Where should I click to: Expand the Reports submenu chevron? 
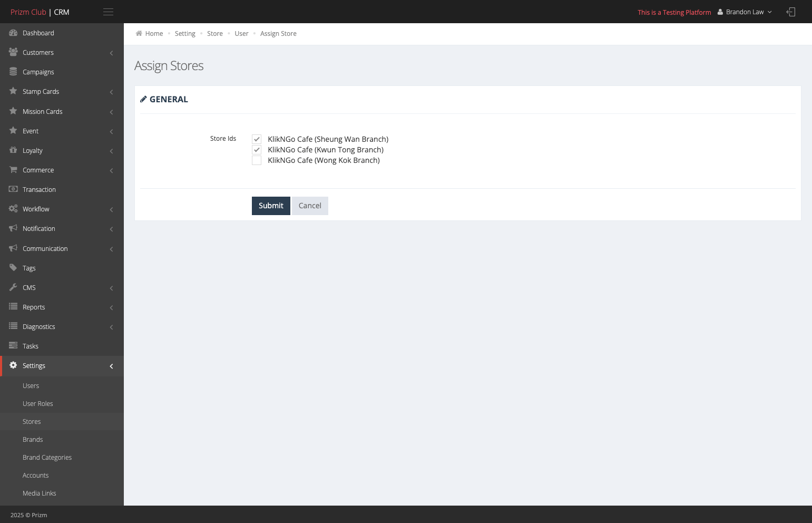click(111, 307)
